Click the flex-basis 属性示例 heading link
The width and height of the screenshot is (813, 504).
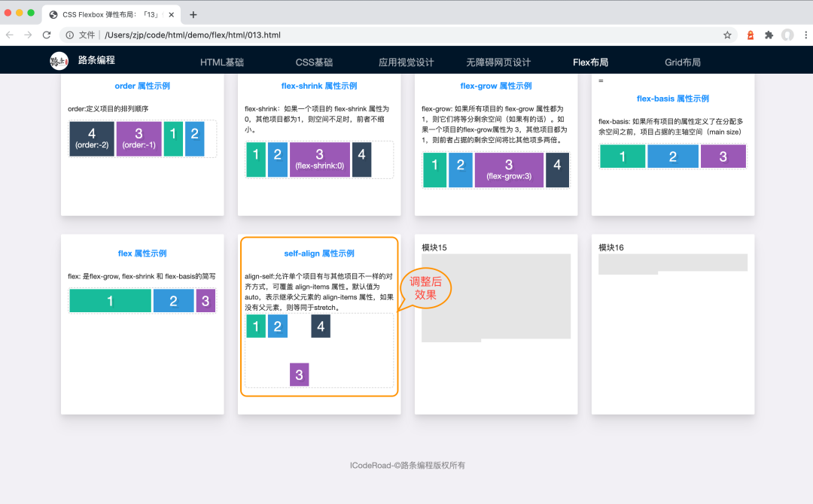point(672,98)
